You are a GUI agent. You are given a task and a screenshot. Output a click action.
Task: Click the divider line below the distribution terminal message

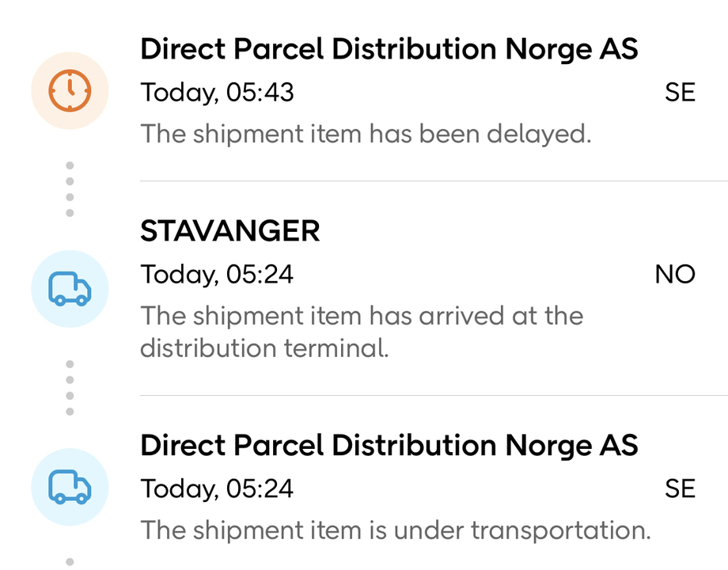pos(433,395)
